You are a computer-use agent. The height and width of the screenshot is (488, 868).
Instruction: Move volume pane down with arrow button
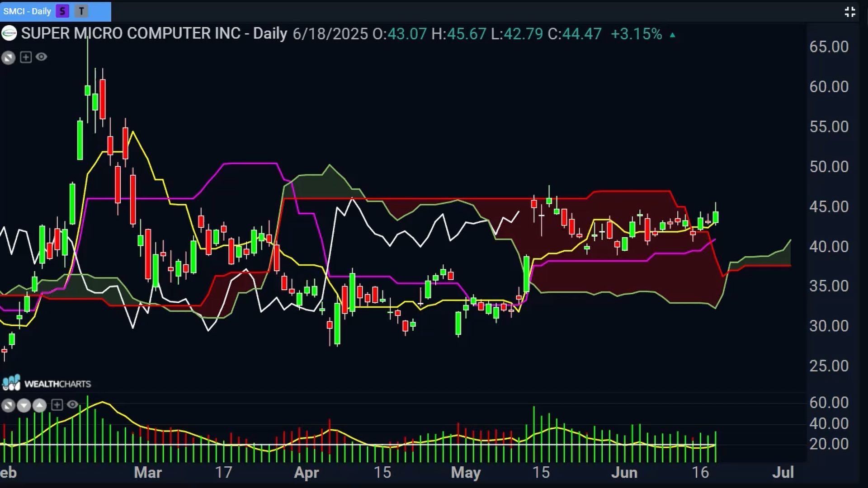[24, 405]
